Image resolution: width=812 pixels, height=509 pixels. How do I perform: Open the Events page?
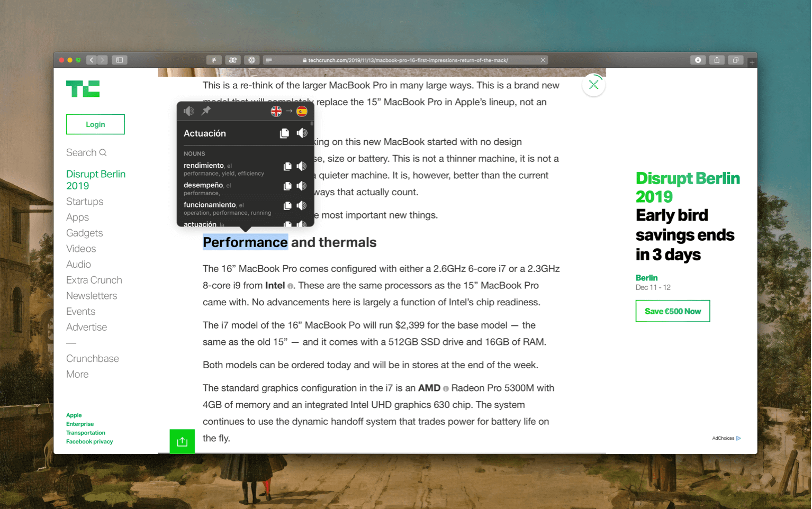pyautogui.click(x=80, y=311)
